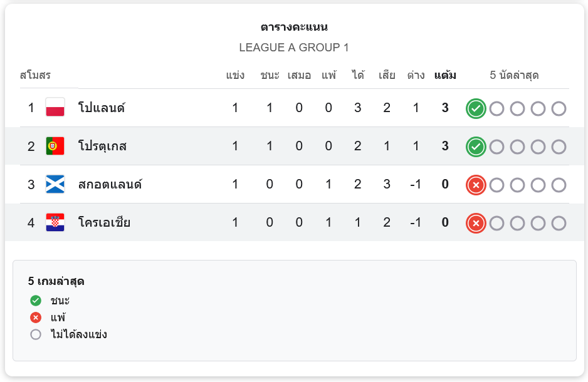Image resolution: width=588 pixels, height=382 pixels.
Task: Open the สกอตแลนด์ team link
Action: (110, 184)
